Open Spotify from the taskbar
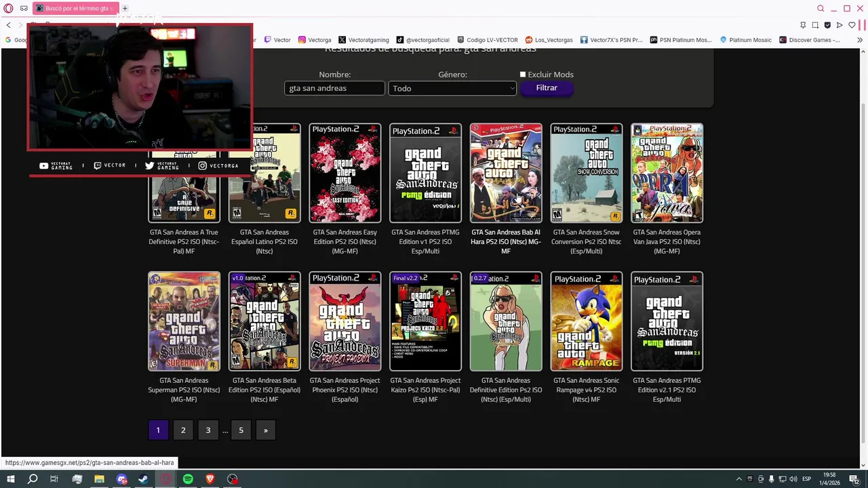The width and height of the screenshot is (868, 488). (188, 479)
